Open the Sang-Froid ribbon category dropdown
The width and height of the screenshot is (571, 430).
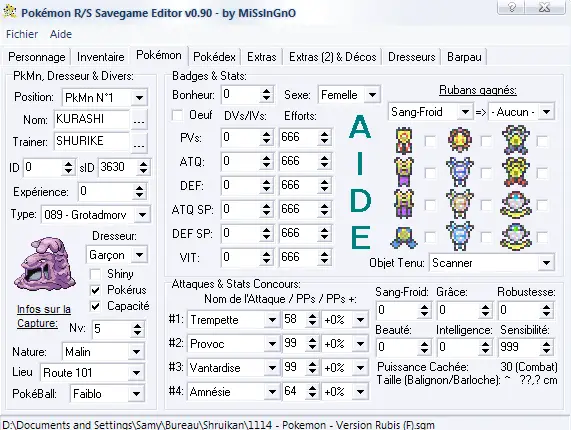[x=430, y=112]
